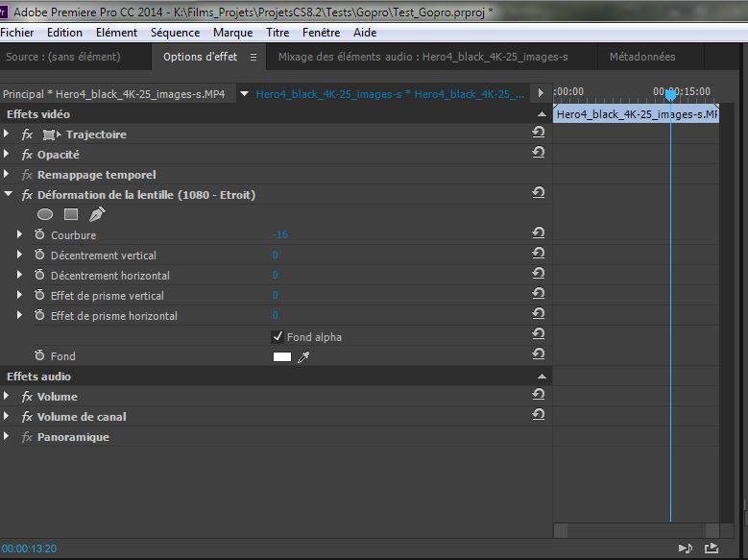Open the master clip dropdown arrow
748x560 pixels.
click(244, 94)
